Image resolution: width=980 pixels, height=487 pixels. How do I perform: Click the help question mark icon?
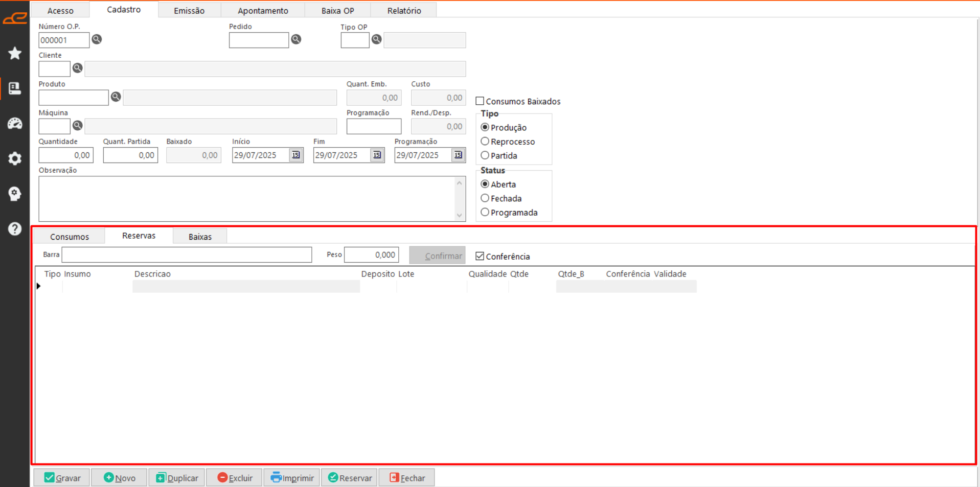click(x=15, y=228)
